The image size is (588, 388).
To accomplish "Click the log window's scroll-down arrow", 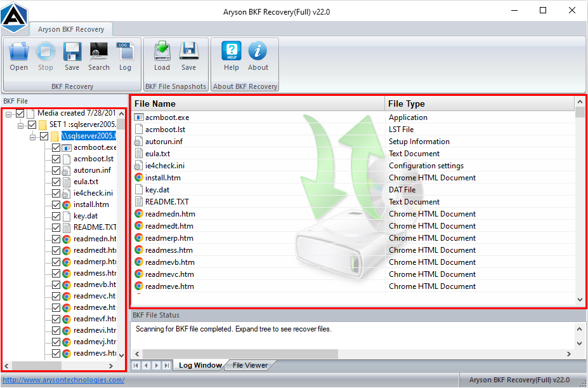I will (x=580, y=344).
